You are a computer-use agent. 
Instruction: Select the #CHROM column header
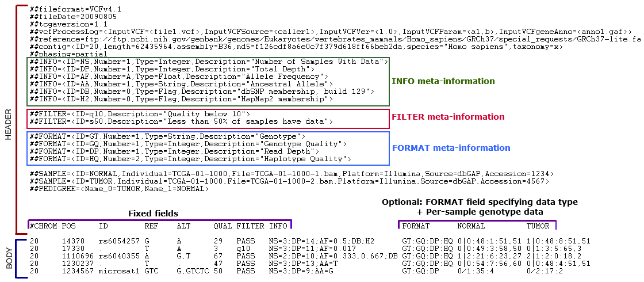click(42, 226)
